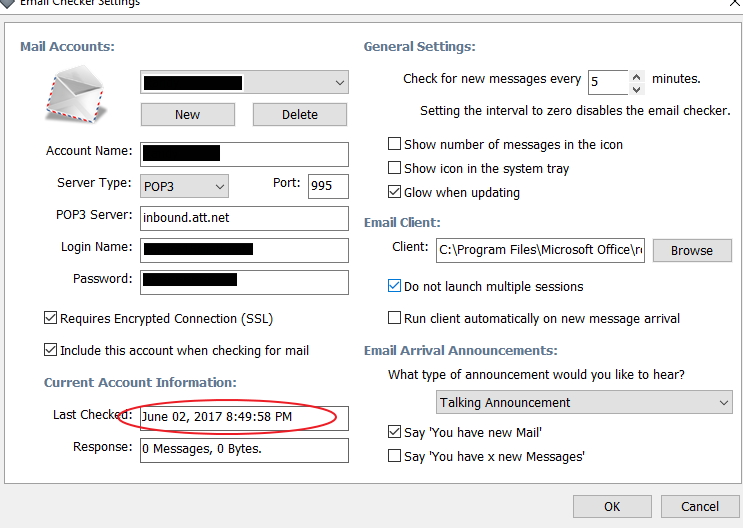Viewport: 743px width, 528px height.
Task: Enable Run client automatically on new message
Action: click(x=395, y=319)
